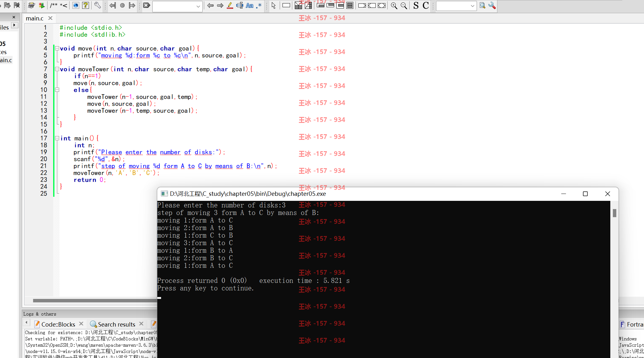Screen dimensions: 644x358
Task: Click the magnifier search document icon
Action: [x=483, y=5]
